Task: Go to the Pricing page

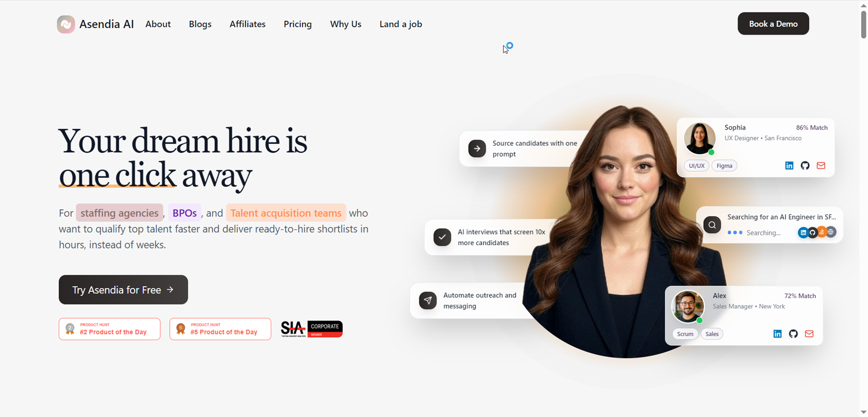Action: point(298,24)
